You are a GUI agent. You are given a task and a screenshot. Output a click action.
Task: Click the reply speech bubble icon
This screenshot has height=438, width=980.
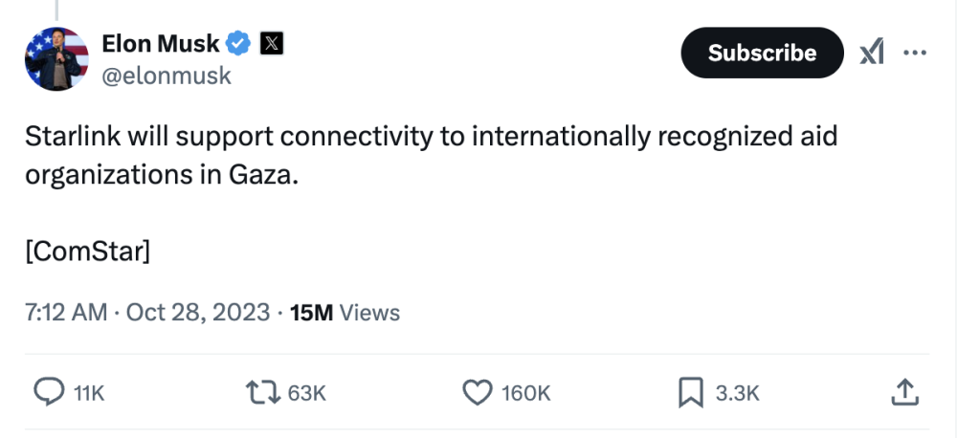point(49,391)
